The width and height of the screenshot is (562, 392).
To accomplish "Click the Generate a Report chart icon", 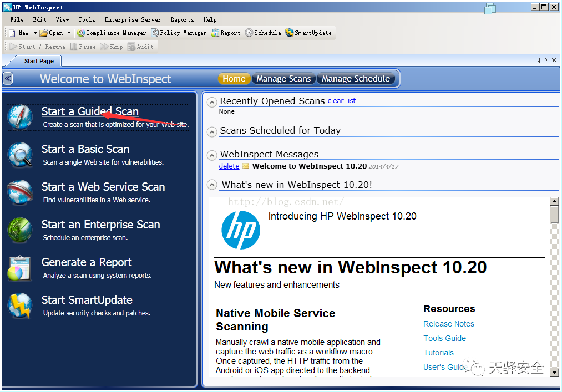I will [19, 268].
